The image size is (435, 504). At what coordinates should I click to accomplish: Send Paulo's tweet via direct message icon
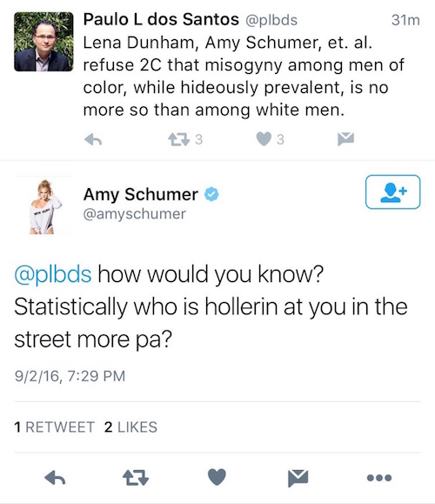coord(345,139)
